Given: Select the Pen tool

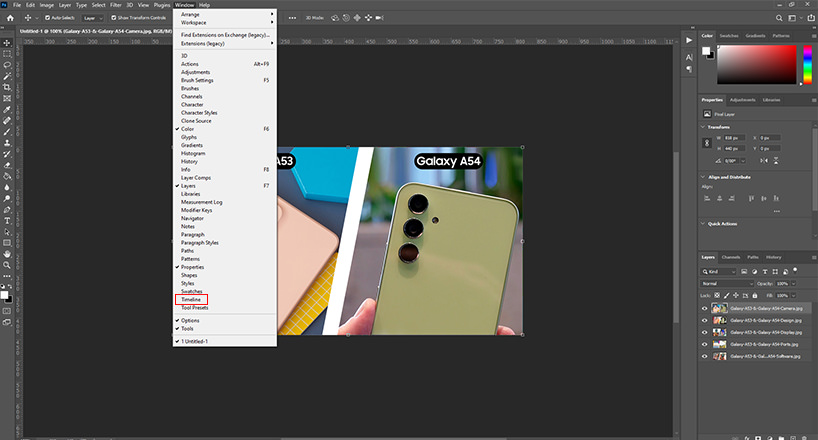Looking at the screenshot, I should click(7, 209).
